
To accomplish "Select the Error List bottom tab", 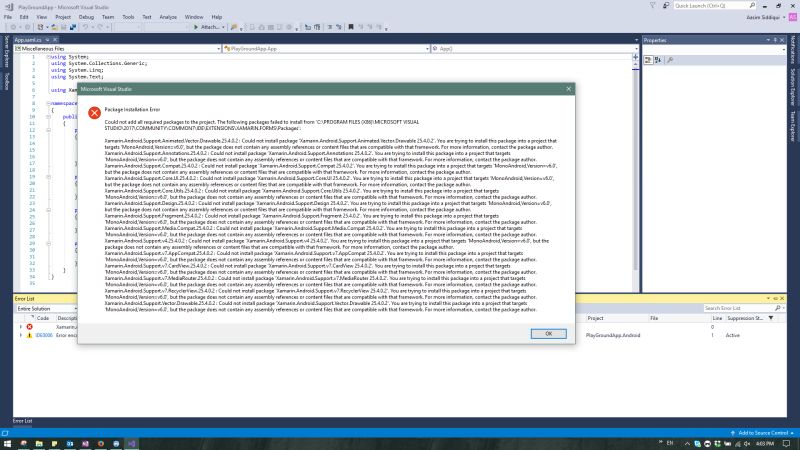I will (x=22, y=421).
